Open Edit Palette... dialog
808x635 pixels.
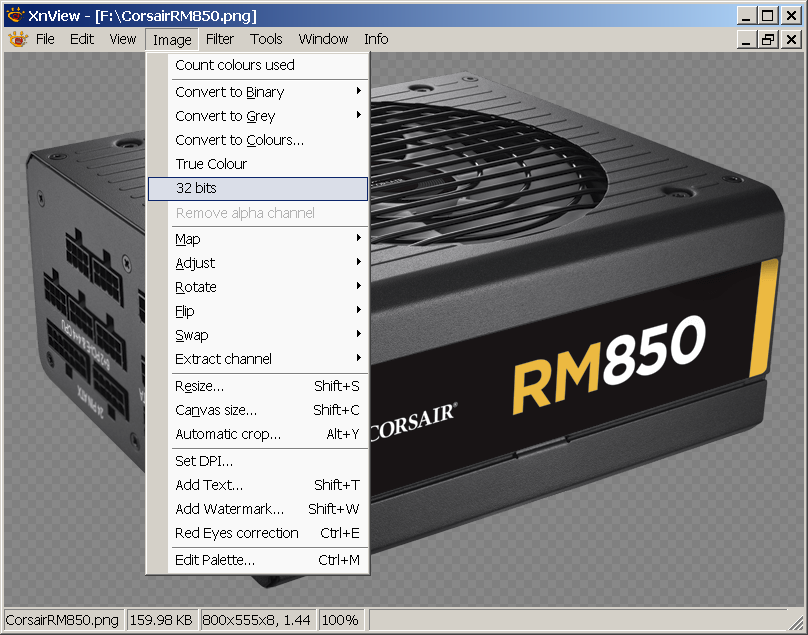point(215,560)
